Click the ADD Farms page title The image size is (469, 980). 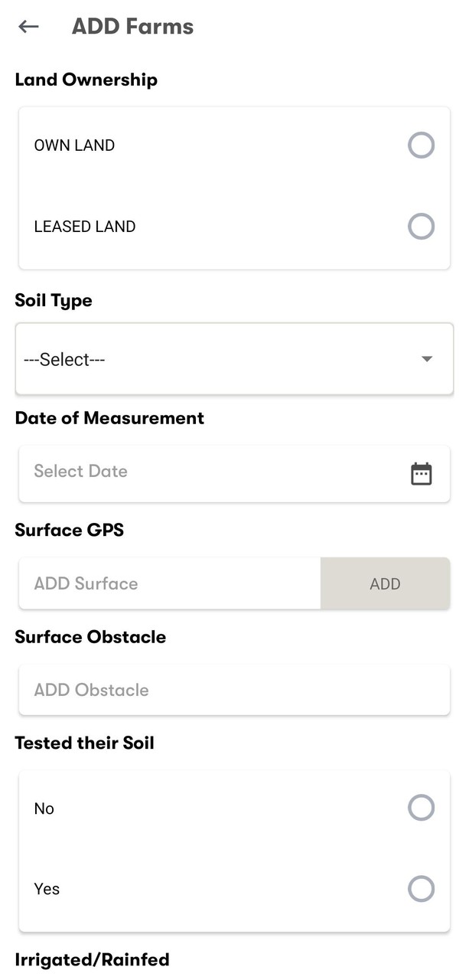pyautogui.click(x=132, y=27)
